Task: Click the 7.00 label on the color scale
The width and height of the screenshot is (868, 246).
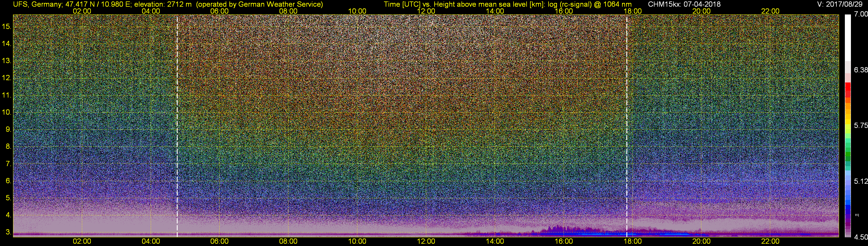Action: point(861,14)
